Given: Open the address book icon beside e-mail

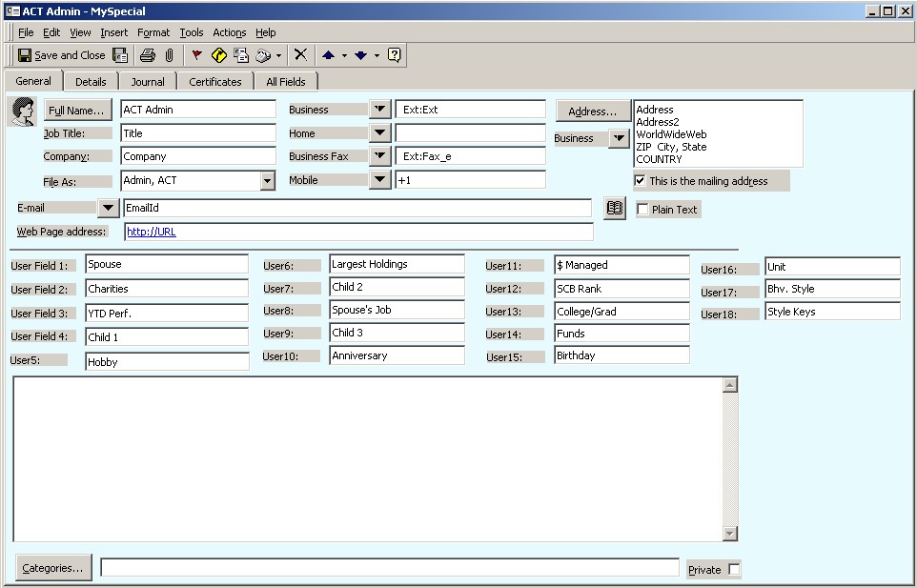Looking at the screenshot, I should (x=615, y=208).
